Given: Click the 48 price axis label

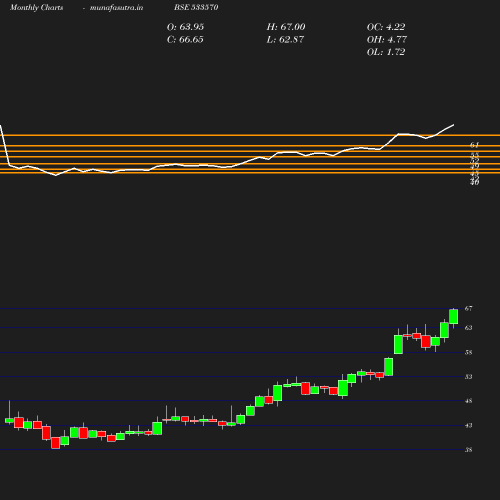Looking at the screenshot, I should [468, 401].
